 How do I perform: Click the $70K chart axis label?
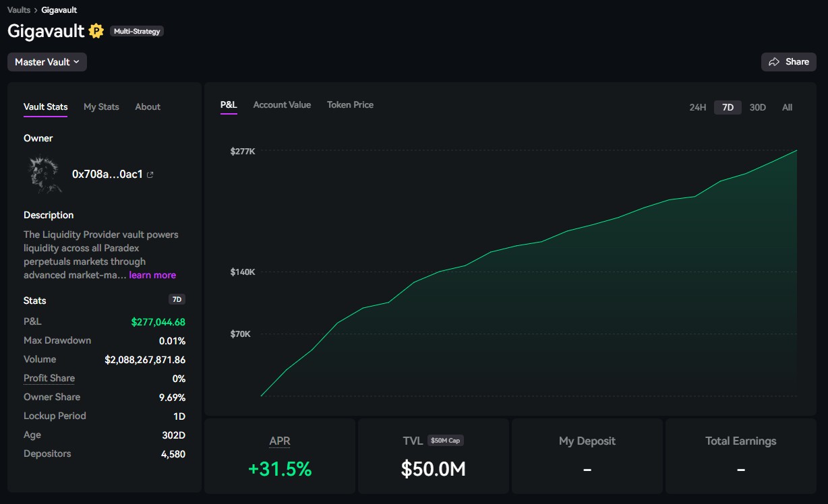[x=241, y=334]
